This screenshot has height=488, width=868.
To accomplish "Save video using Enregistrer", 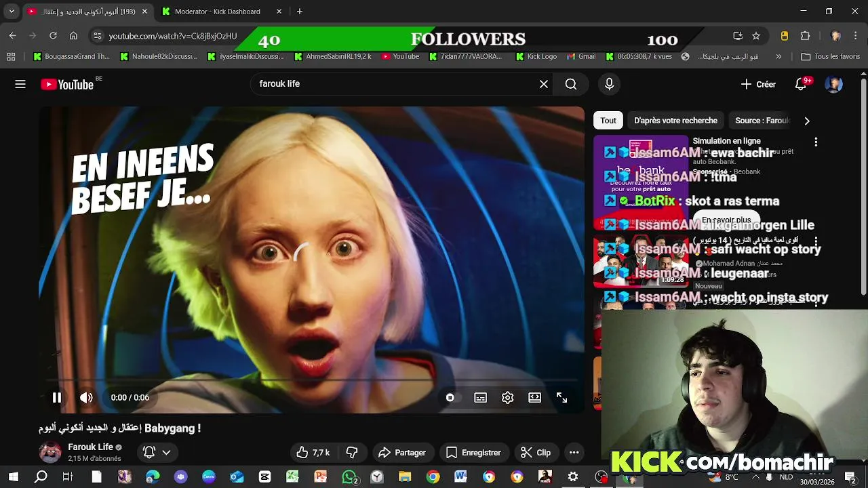I will pos(473,453).
